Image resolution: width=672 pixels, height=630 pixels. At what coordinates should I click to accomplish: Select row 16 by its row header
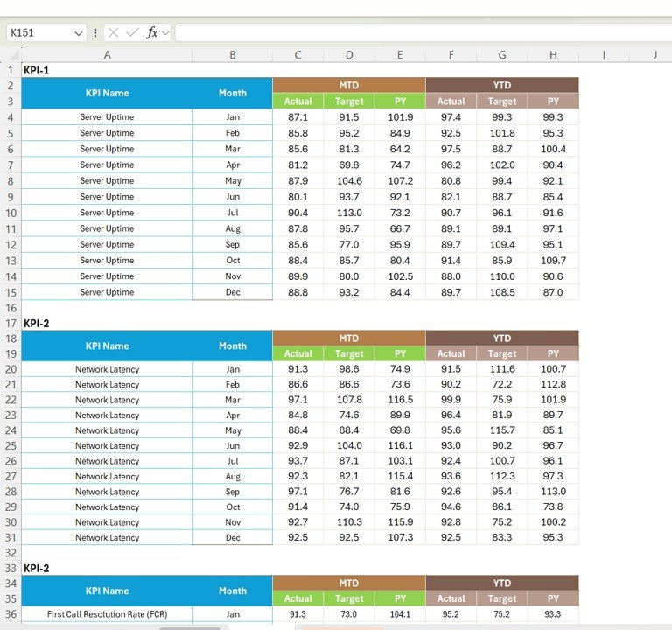[x=10, y=308]
